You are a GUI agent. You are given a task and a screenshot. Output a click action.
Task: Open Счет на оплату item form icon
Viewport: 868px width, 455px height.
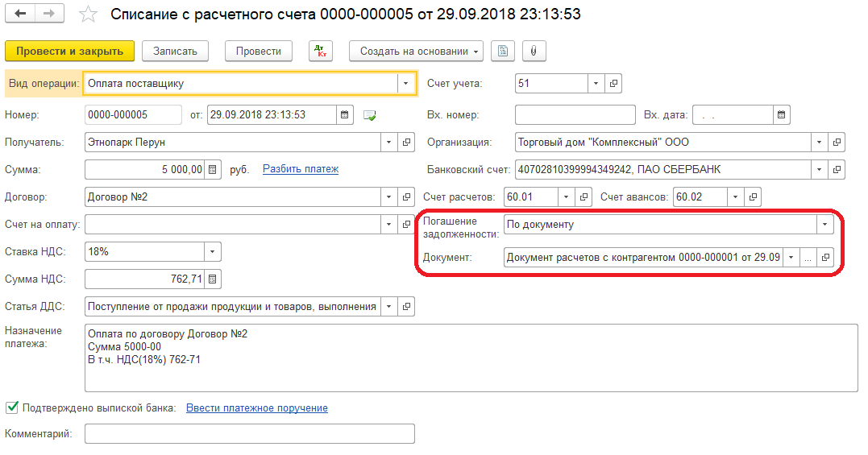pos(406,225)
